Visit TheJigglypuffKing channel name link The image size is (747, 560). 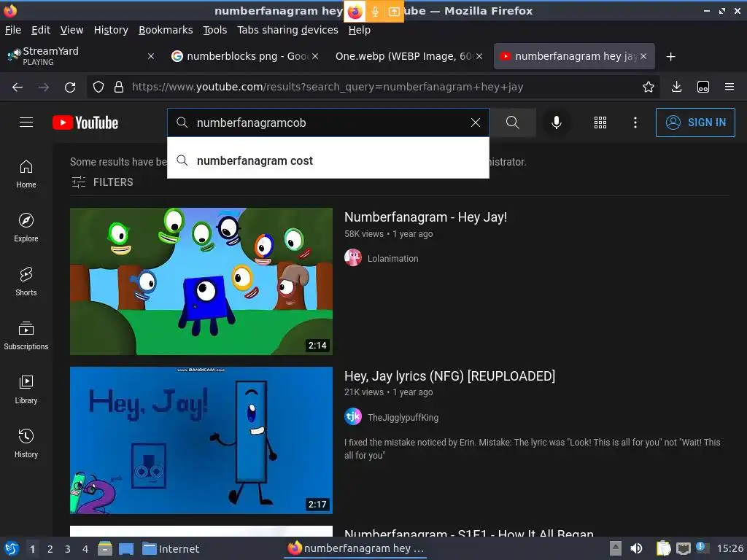[403, 418]
